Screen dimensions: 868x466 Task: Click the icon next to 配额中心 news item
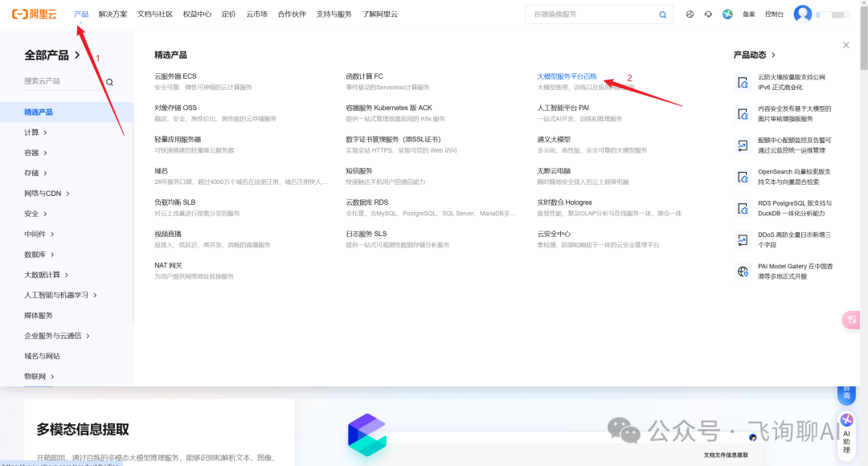743,145
